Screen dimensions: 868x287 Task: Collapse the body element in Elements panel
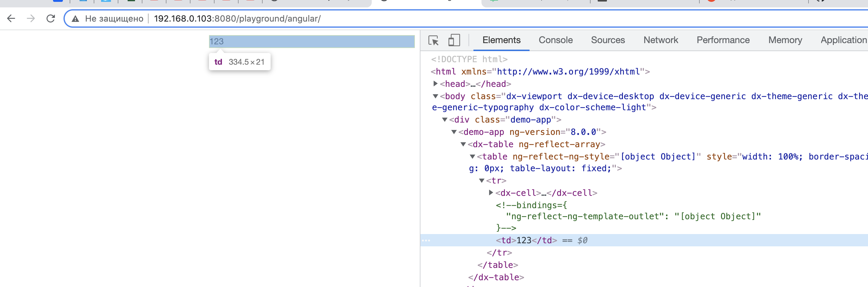pos(435,96)
